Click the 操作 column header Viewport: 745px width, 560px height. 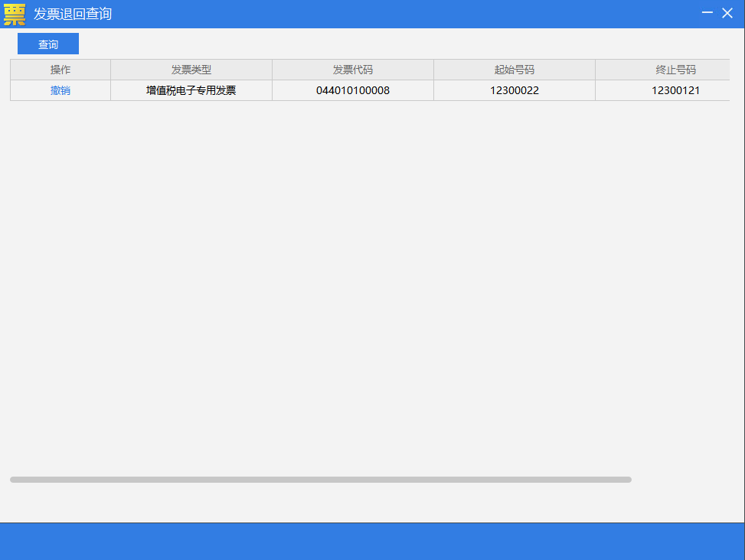[60, 70]
